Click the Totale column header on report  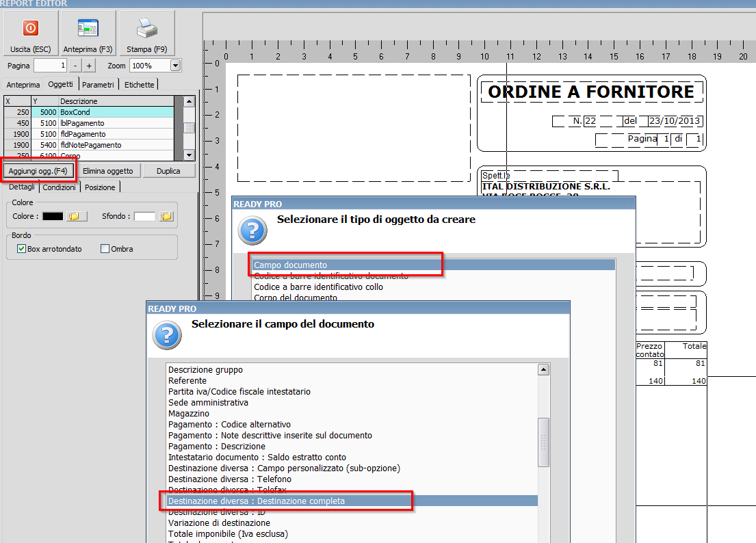tap(694, 346)
